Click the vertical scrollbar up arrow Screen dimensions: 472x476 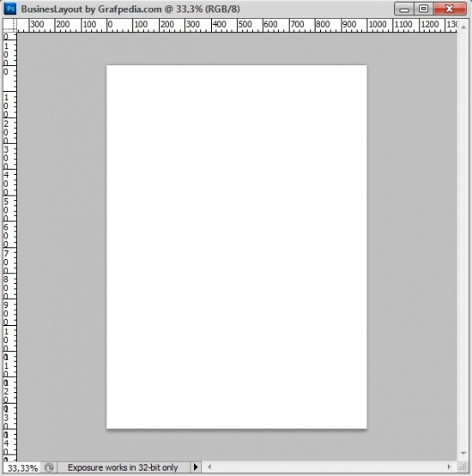(x=463, y=27)
